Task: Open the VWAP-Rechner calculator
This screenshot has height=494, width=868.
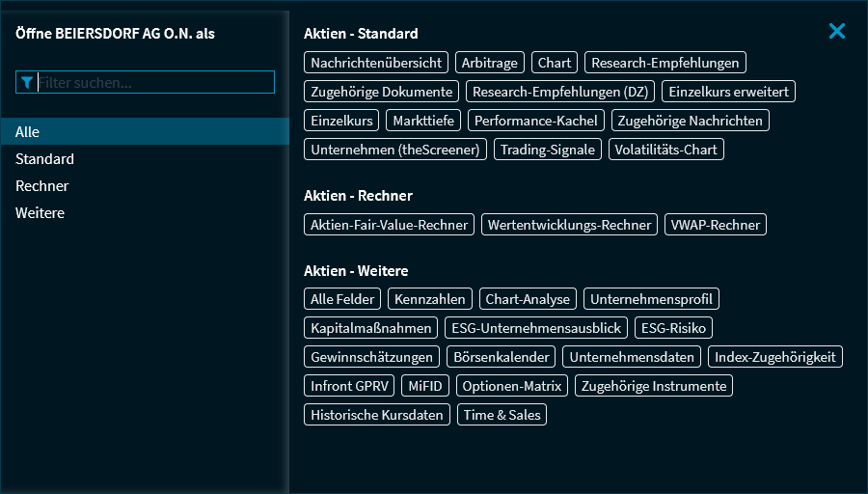Action: point(716,225)
